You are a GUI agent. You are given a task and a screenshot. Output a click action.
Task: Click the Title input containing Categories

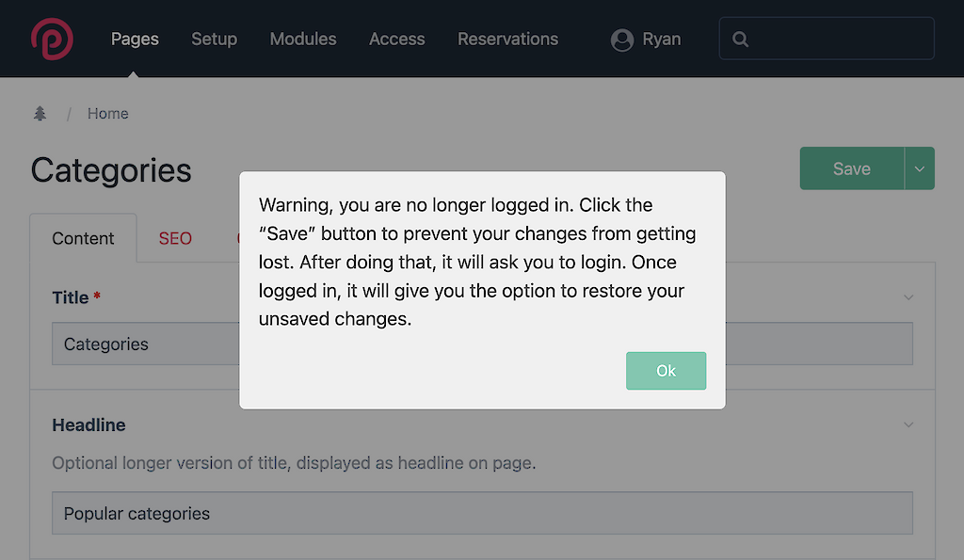point(482,344)
